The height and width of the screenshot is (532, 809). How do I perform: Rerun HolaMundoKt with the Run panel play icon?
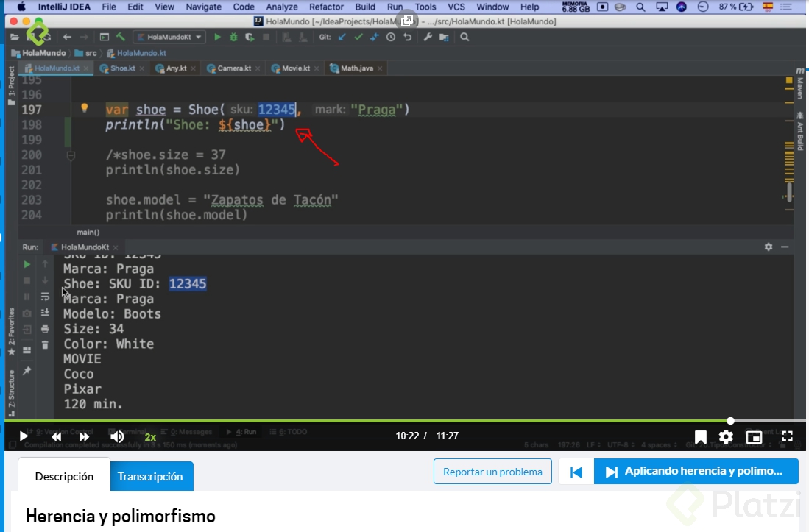click(27, 264)
